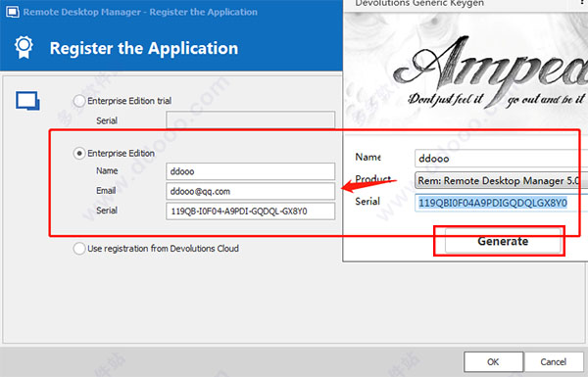Click the Email field with ddooo@qq.com
588x377 pixels.
[251, 191]
